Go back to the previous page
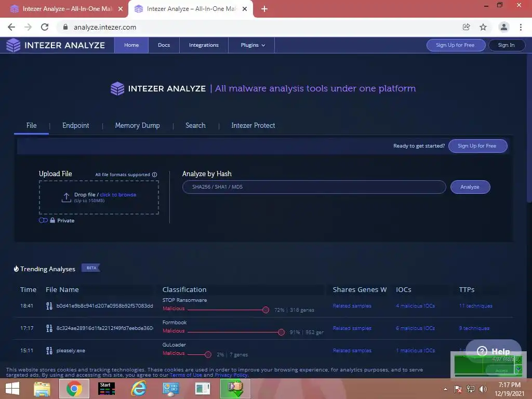The width and height of the screenshot is (532, 399). click(x=11, y=27)
